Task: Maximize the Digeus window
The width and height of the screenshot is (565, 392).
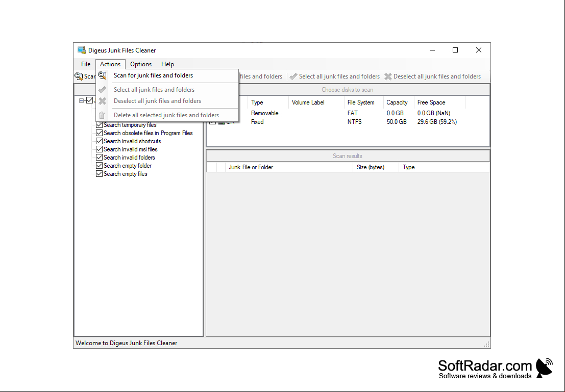Action: pos(455,50)
